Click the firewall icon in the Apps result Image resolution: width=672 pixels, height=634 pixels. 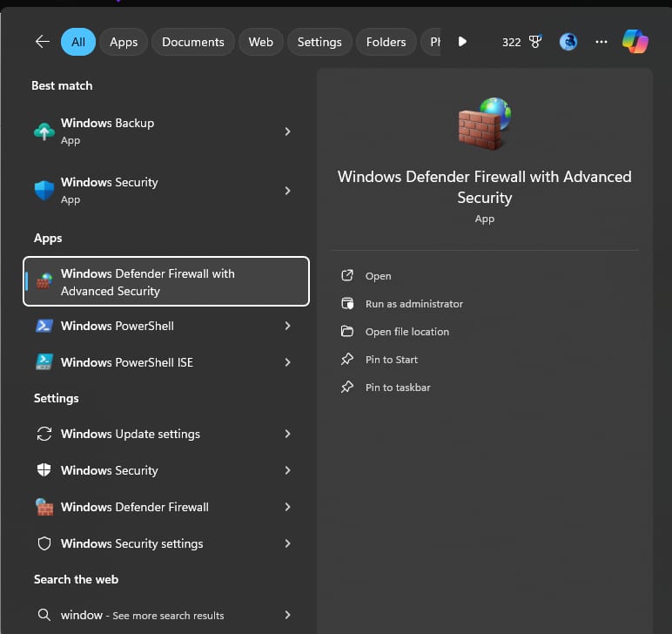point(44,281)
